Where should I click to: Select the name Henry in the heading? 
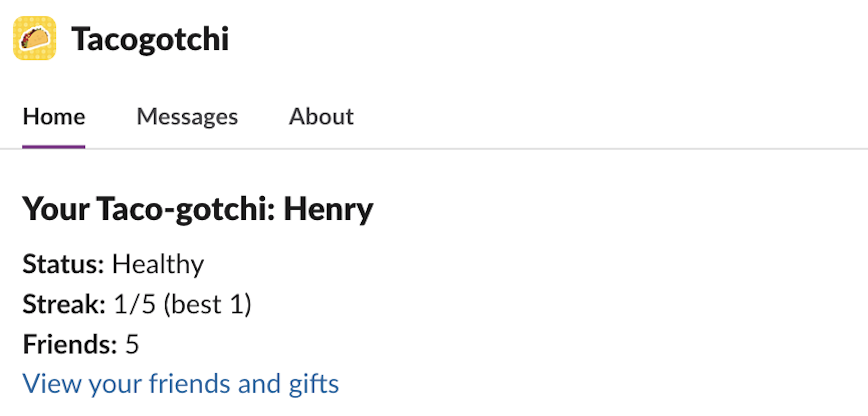[329, 209]
